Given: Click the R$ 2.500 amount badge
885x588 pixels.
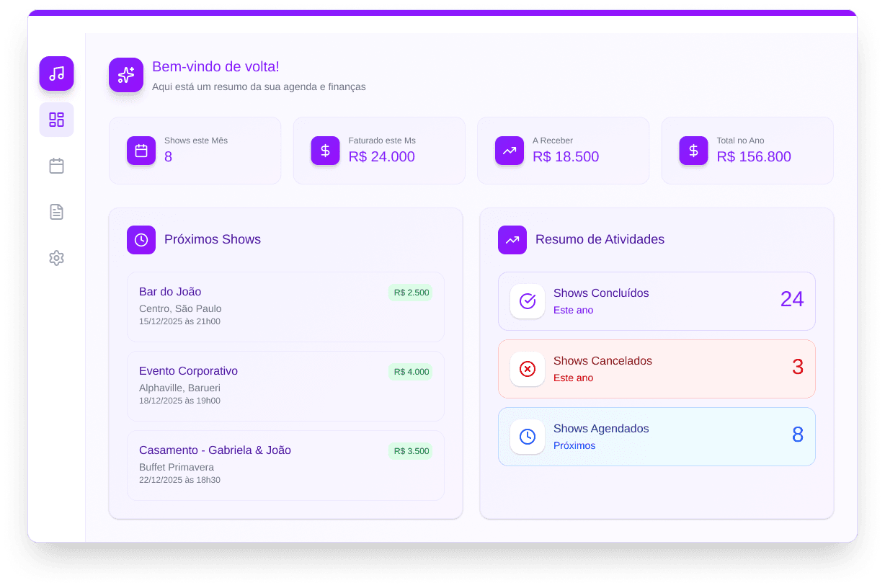Looking at the screenshot, I should 410,293.
